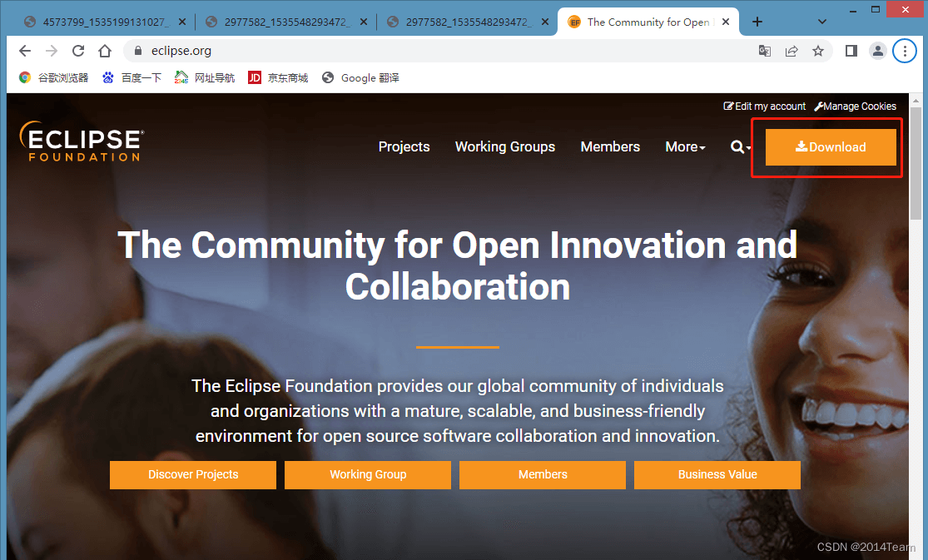Image resolution: width=928 pixels, height=560 pixels.
Task: Click the orange Download button
Action: (x=831, y=147)
